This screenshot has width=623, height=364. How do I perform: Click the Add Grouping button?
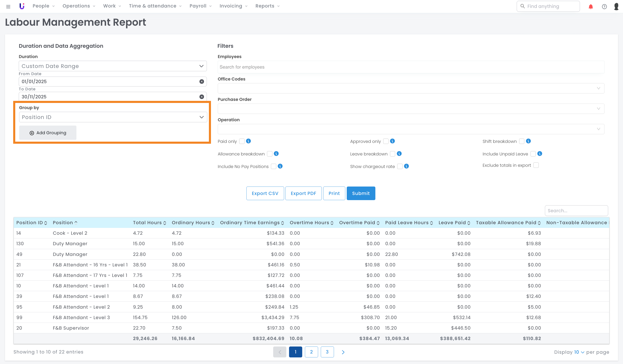pos(48,133)
